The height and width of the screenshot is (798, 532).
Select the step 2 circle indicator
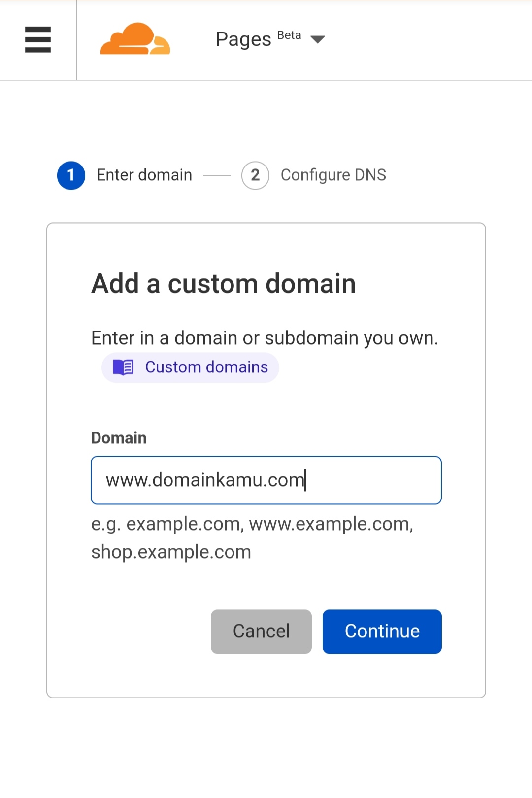pos(255,175)
